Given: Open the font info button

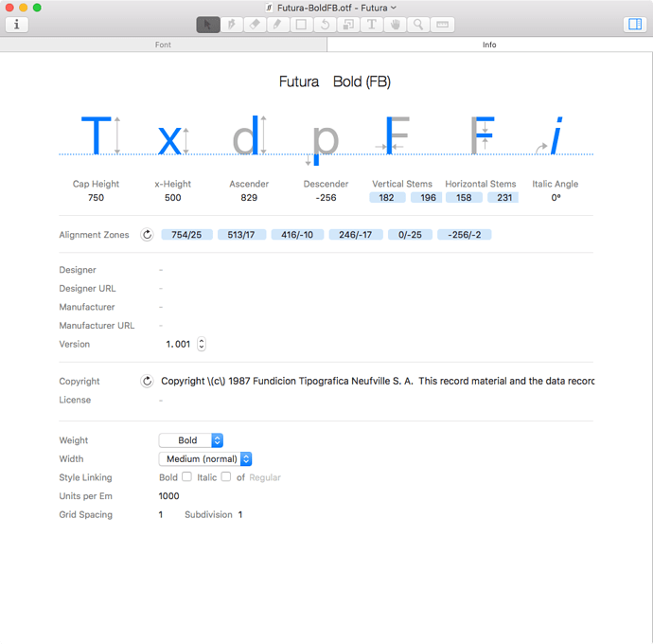Looking at the screenshot, I should pos(17,25).
